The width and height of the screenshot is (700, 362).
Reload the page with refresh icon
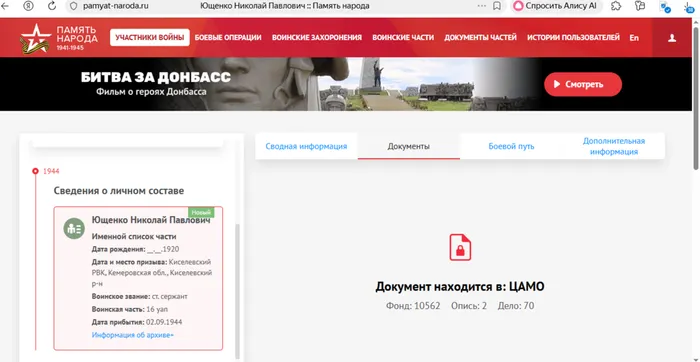point(52,6)
